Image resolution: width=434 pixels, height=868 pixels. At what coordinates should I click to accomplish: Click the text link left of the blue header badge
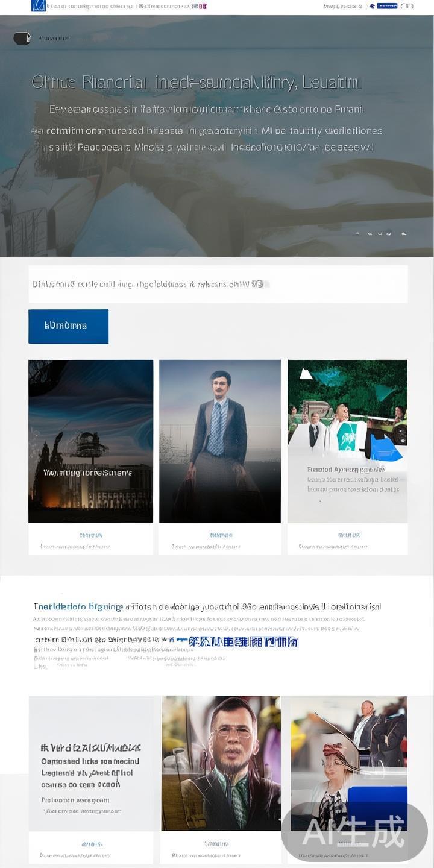coord(342,6)
